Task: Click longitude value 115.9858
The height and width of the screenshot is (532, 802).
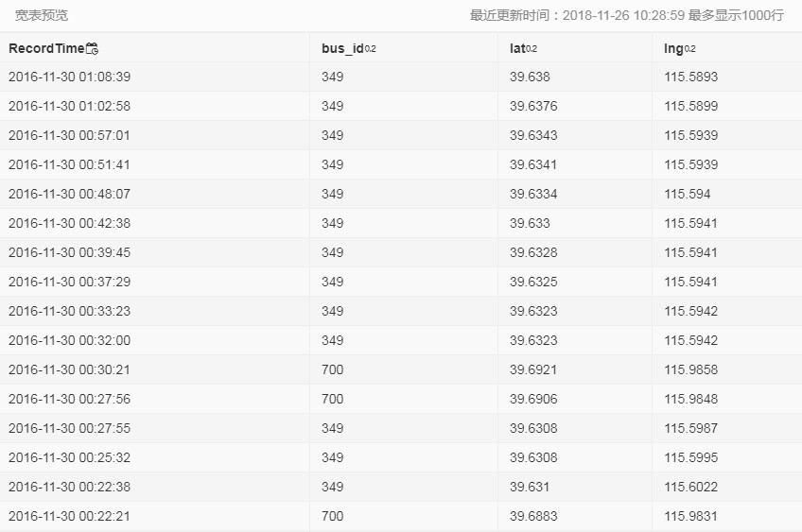Action: [691, 370]
